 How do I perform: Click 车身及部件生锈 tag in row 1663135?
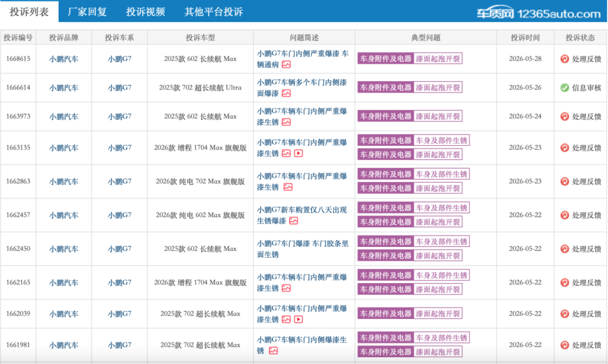point(442,141)
